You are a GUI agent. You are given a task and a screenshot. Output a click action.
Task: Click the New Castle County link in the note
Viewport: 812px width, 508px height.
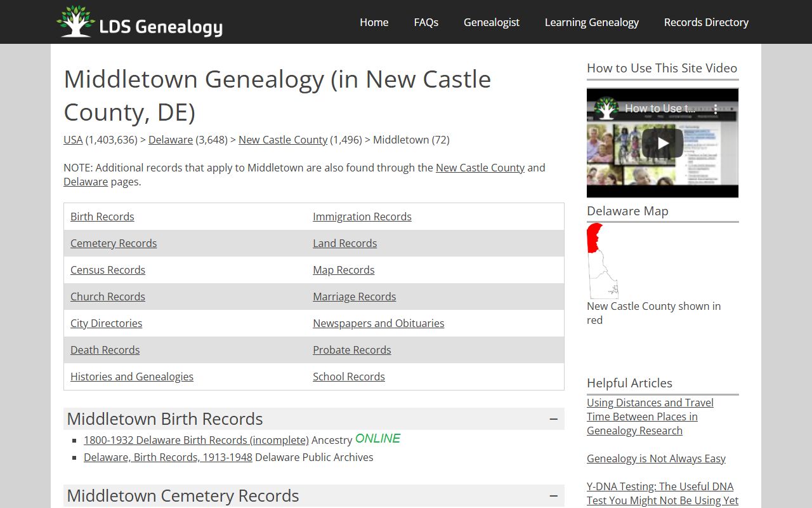[480, 168]
